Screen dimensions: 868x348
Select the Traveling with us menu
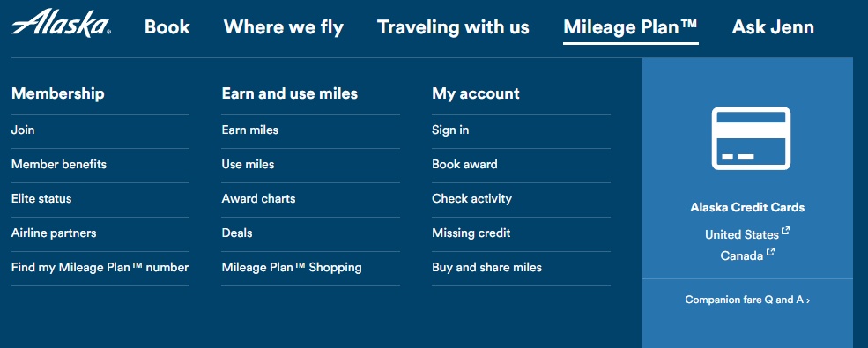click(x=453, y=27)
